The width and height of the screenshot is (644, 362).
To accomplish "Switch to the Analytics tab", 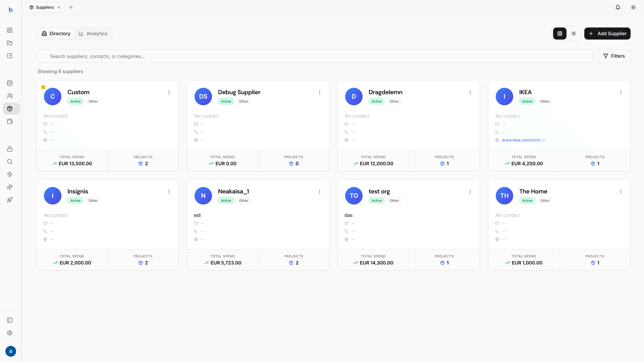I will click(93, 34).
